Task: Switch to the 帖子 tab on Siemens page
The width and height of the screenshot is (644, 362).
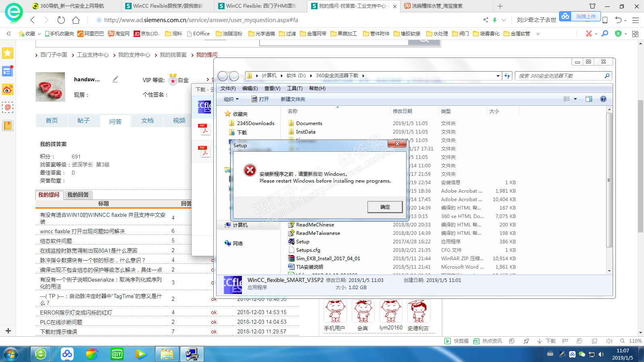Action: tap(83, 120)
